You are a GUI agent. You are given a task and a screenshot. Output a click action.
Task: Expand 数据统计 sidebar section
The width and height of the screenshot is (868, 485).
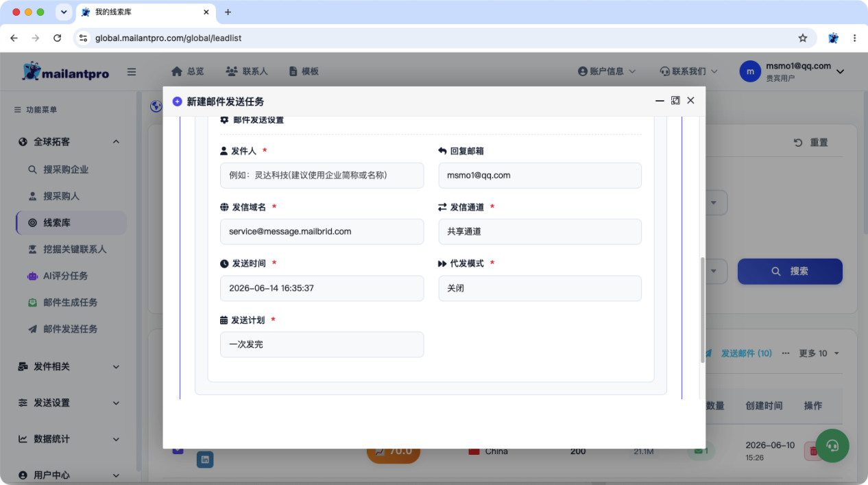pos(69,439)
